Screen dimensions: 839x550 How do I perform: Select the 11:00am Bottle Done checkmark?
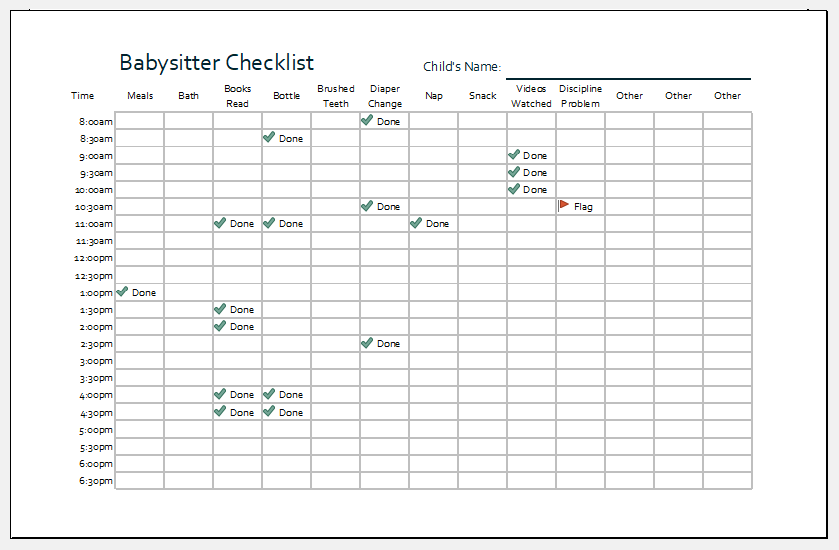(269, 223)
